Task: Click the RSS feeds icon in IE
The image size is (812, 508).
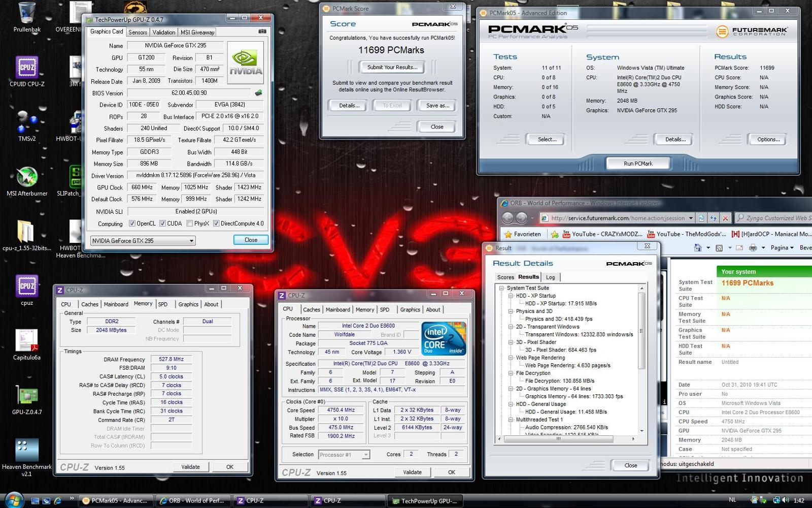Action: pos(719,248)
